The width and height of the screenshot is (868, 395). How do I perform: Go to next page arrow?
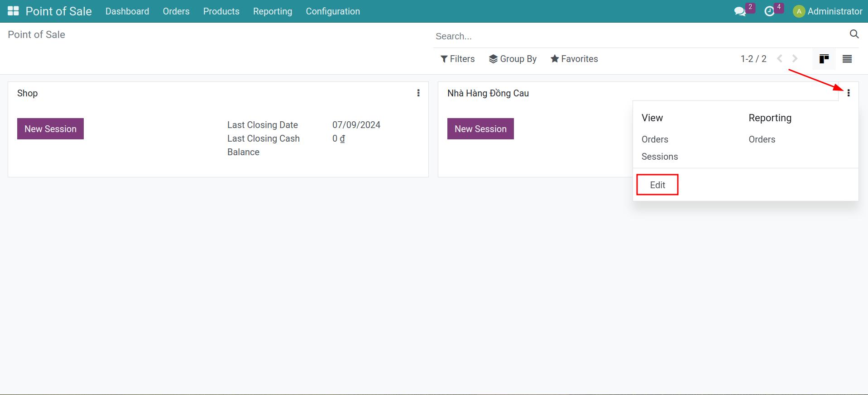click(x=795, y=59)
